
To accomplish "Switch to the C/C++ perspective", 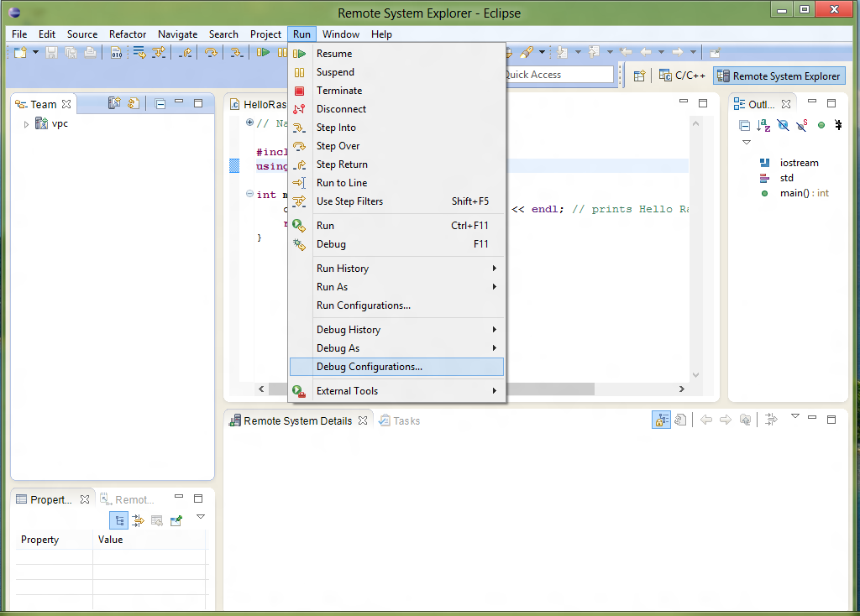I will point(682,76).
